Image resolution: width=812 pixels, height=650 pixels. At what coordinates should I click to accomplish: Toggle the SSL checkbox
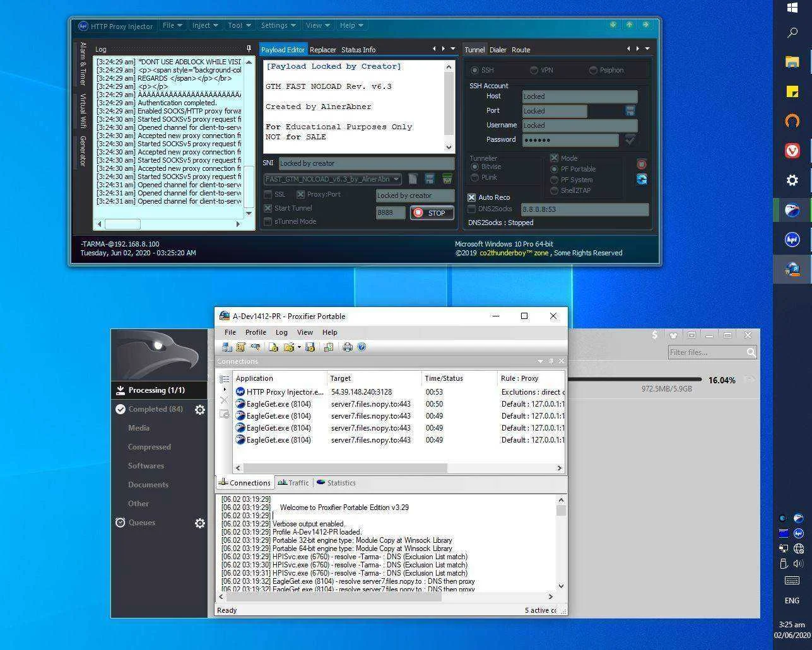(x=268, y=195)
